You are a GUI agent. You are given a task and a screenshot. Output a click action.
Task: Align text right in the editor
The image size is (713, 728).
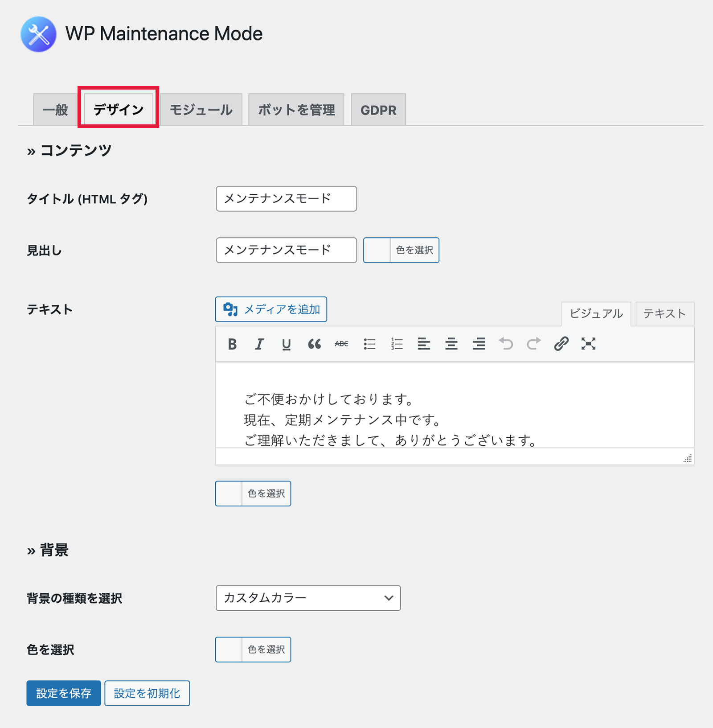(x=479, y=344)
